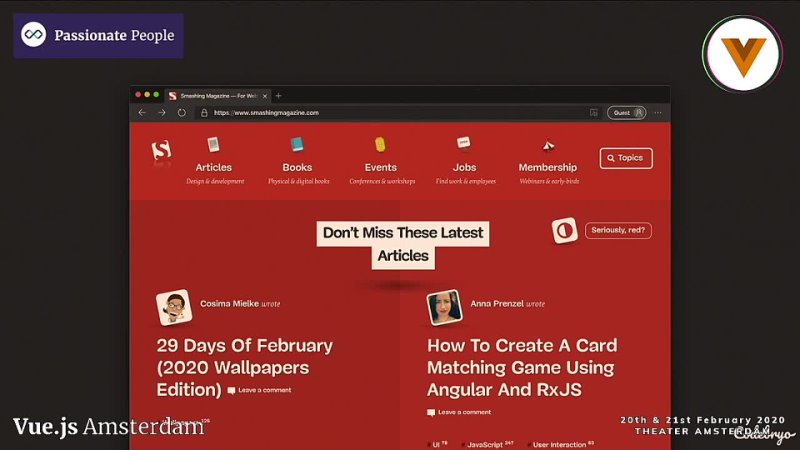The image size is (800, 450).
Task: Click 'Leave a comment' under February wallpapers
Action: [x=260, y=390]
